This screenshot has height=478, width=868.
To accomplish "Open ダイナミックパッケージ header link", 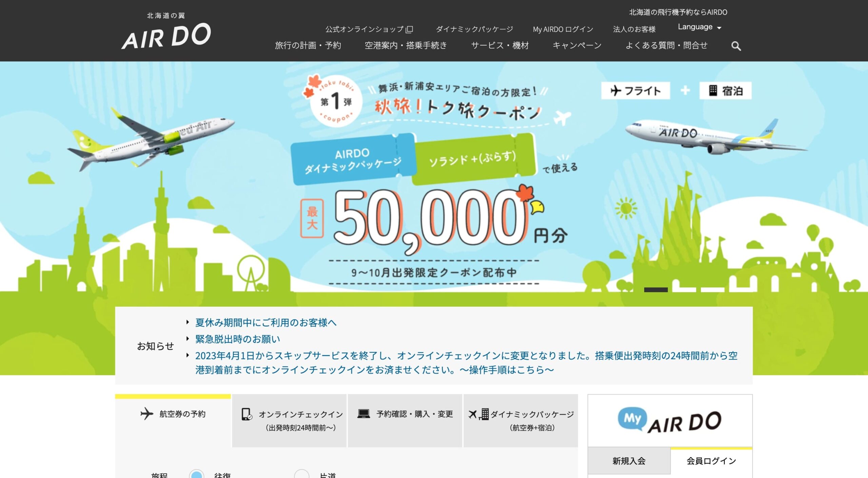I will tap(474, 30).
